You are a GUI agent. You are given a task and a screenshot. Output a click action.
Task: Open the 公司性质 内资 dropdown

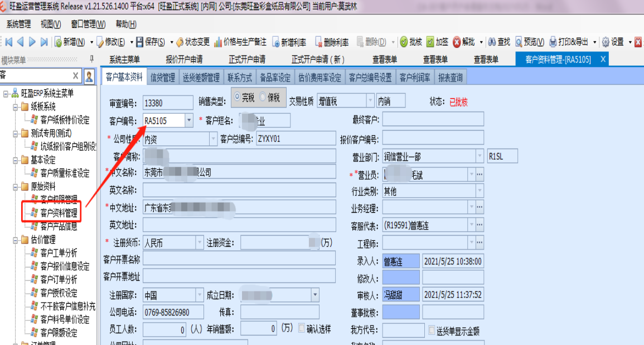pyautogui.click(x=213, y=139)
